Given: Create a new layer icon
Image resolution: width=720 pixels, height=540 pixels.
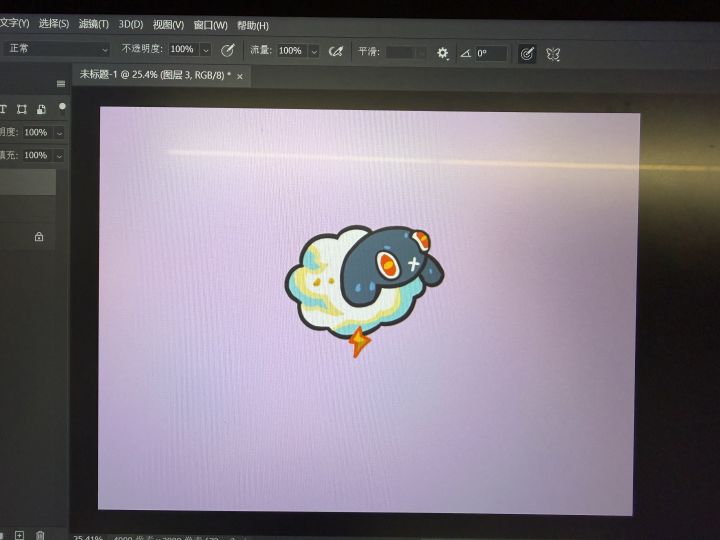Looking at the screenshot, I should pyautogui.click(x=19, y=535).
